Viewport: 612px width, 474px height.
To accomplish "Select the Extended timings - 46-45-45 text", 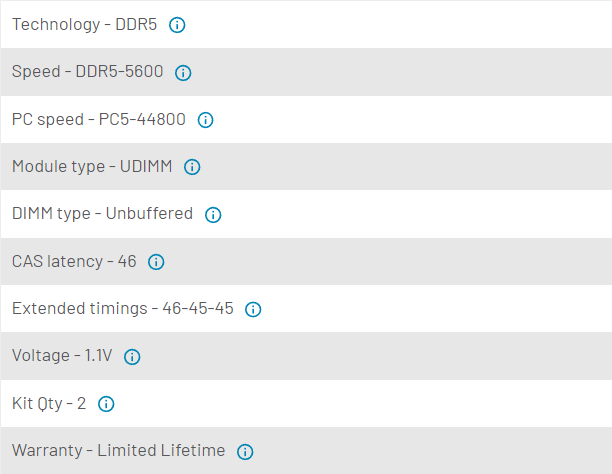I will [x=122, y=308].
